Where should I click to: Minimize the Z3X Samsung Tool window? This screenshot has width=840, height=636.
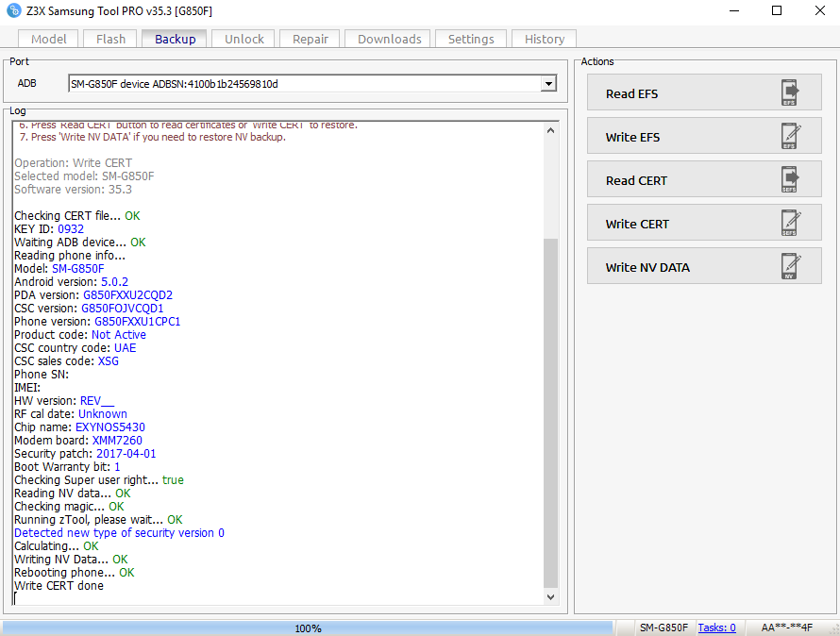[x=734, y=10]
